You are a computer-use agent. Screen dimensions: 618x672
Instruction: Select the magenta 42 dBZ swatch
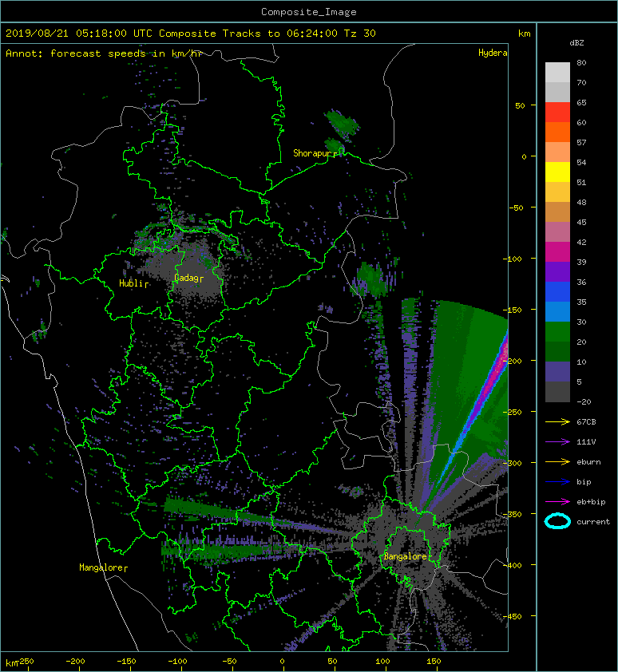(557, 251)
